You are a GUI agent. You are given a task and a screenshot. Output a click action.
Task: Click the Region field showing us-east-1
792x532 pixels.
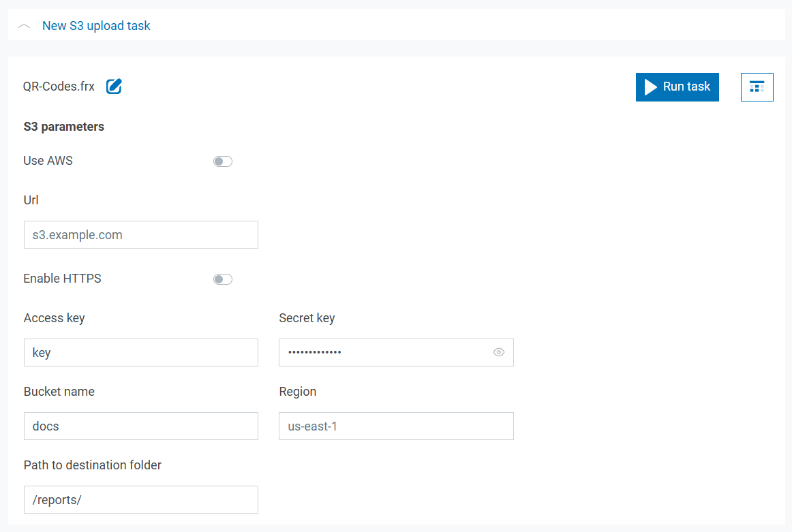click(x=395, y=426)
